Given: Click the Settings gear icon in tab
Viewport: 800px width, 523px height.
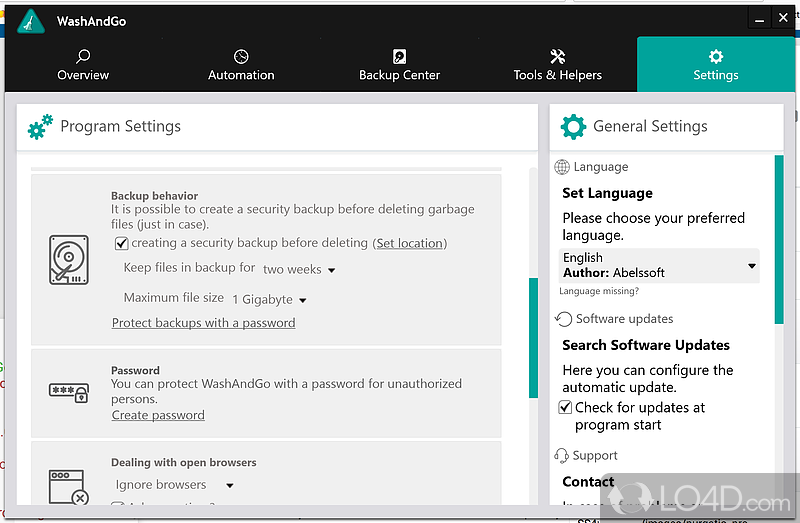Looking at the screenshot, I should (x=716, y=56).
